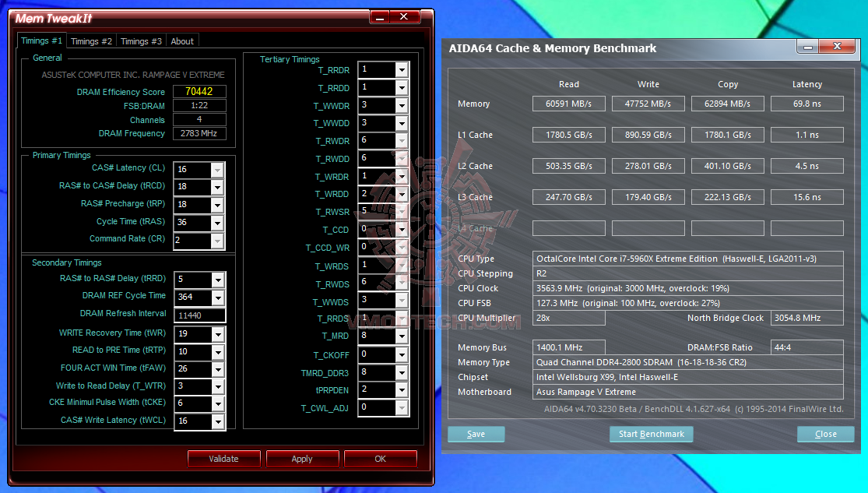Screen dimensions: 868x493
Task: Open the T_CKOFF dropdown
Action: coord(402,354)
